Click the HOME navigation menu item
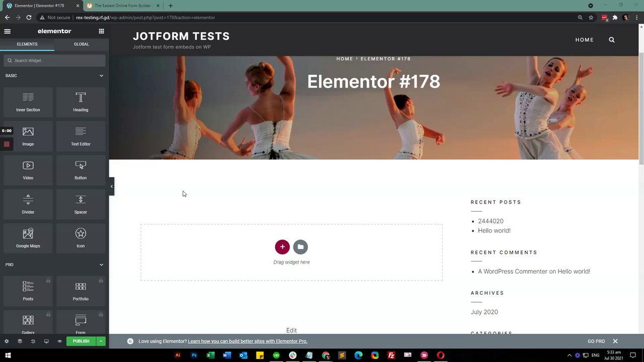644x362 pixels. (x=585, y=40)
